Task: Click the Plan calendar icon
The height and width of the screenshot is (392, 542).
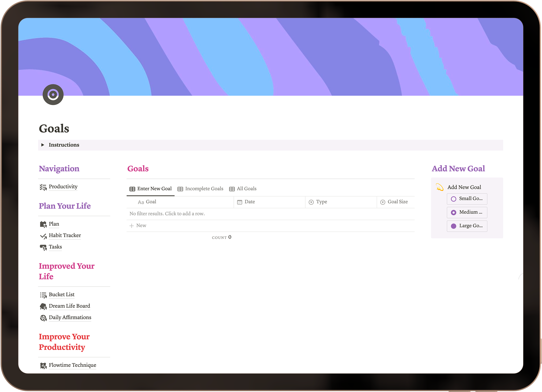Action: click(x=43, y=224)
